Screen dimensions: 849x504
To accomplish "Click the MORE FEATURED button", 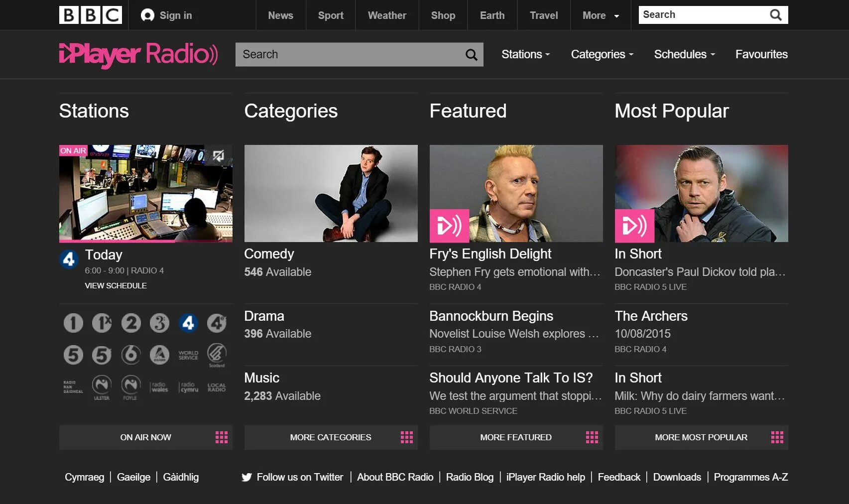I will (x=516, y=437).
